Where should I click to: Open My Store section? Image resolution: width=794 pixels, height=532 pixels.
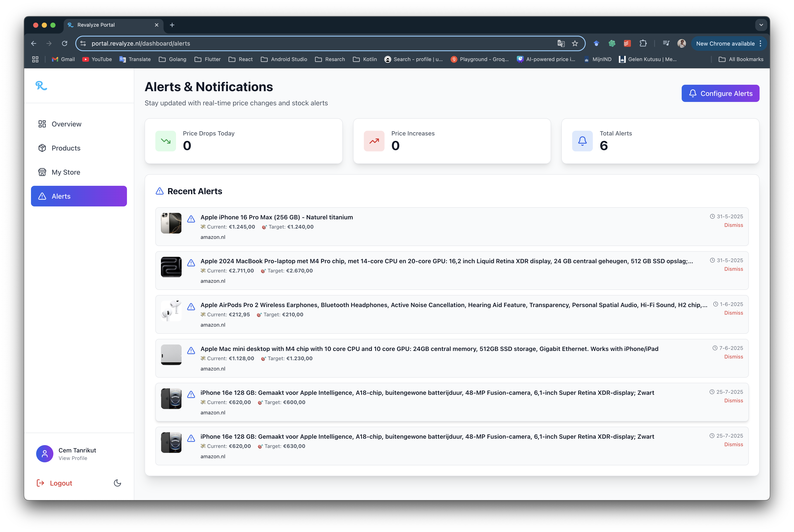click(x=79, y=172)
